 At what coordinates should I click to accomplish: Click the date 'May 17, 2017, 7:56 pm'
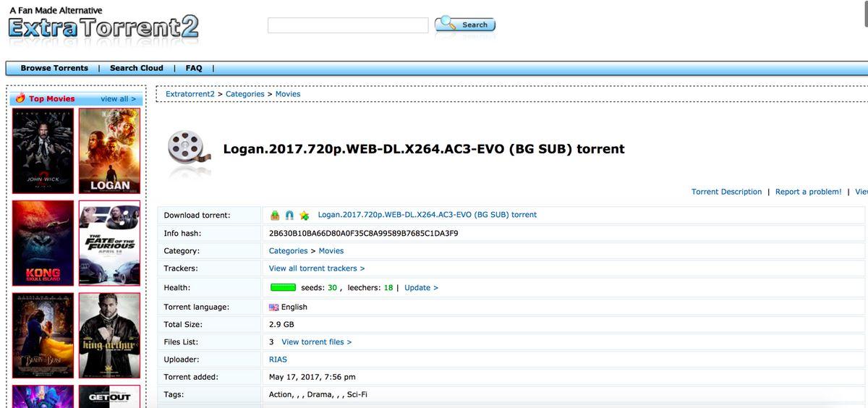pos(312,377)
